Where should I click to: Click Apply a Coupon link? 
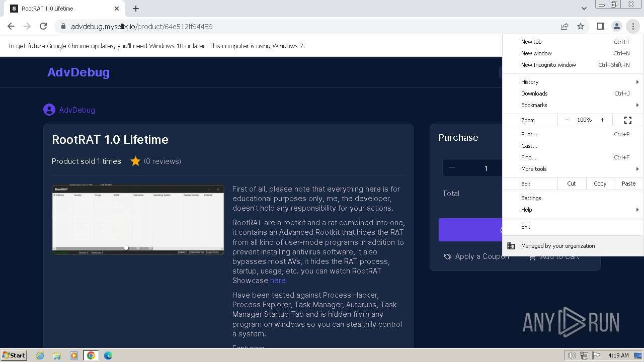476,256
